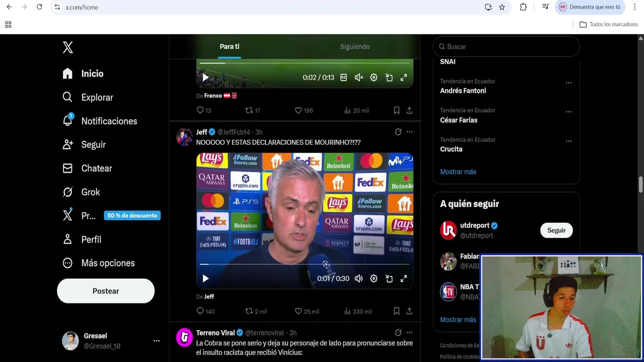
Task: Open Chatear messages
Action: coord(87,168)
